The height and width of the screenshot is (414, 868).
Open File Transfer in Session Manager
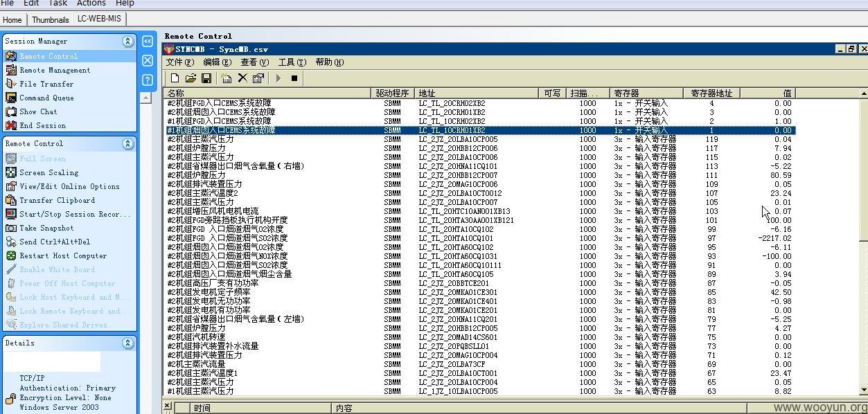click(46, 84)
